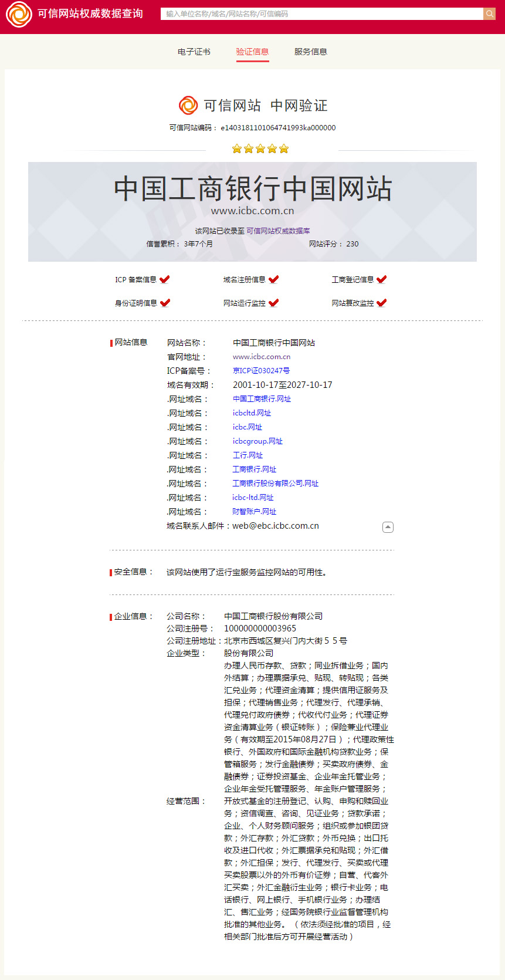This screenshot has height=980, width=505.
Task: Click the search input field in the header
Action: pos(322,13)
